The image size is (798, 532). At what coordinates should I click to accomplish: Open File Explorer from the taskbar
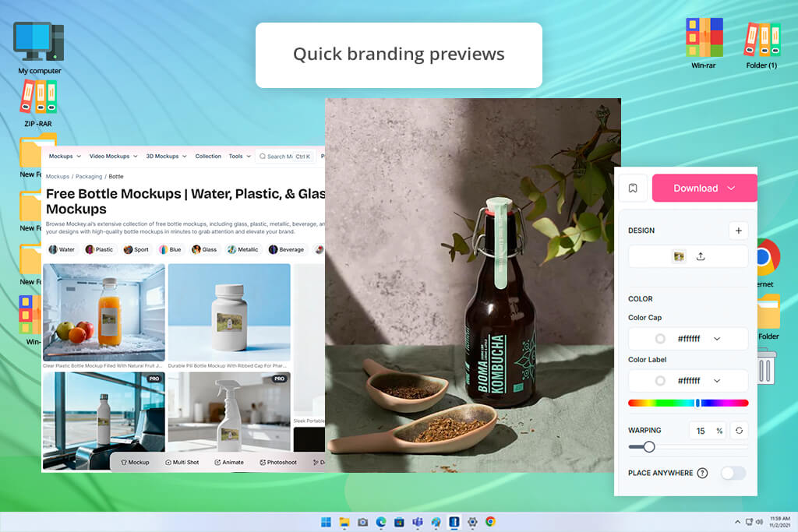(x=344, y=522)
